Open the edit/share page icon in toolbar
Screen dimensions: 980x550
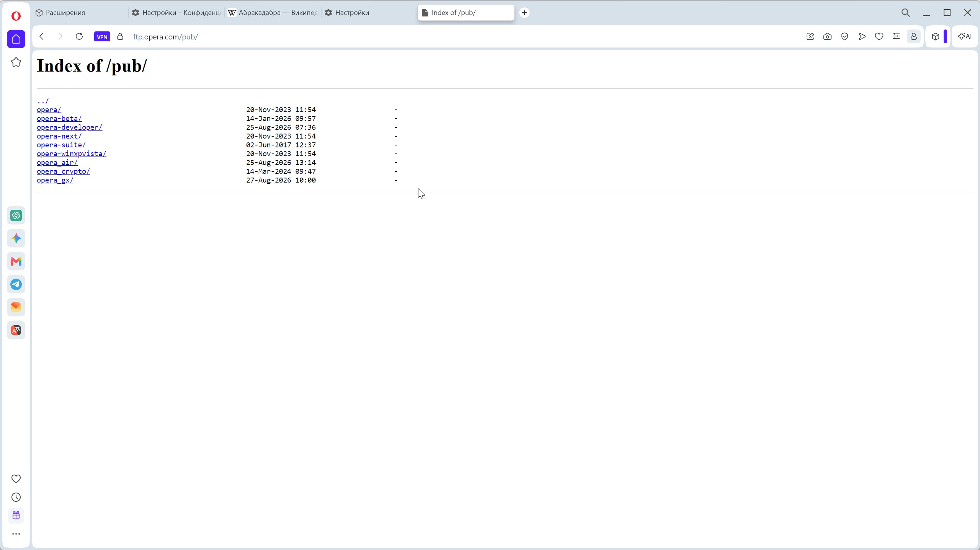(810, 36)
